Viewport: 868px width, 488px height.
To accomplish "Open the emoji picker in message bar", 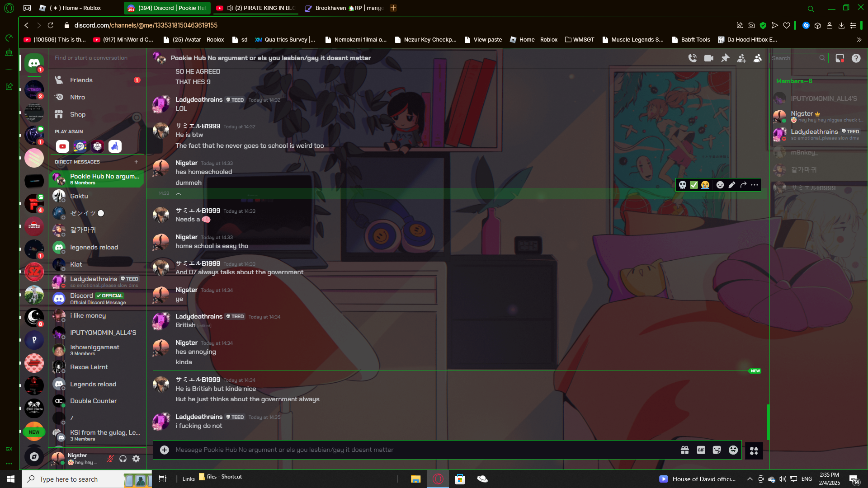I will point(733,450).
